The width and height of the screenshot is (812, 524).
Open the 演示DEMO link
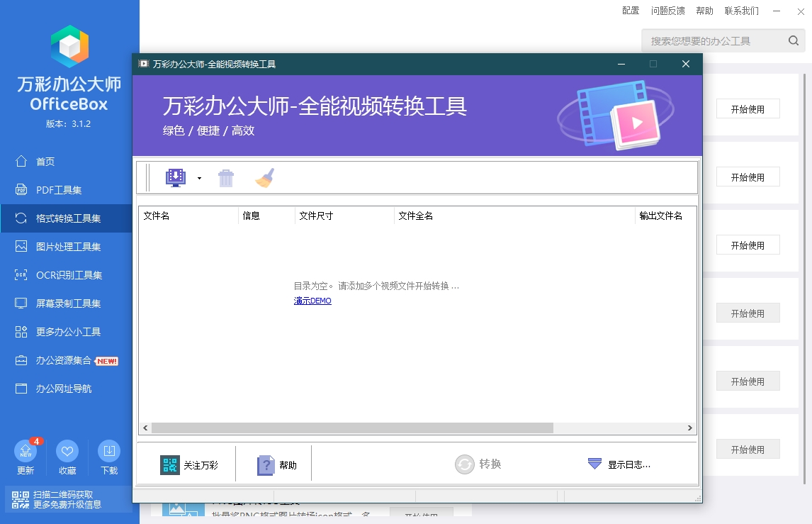312,301
